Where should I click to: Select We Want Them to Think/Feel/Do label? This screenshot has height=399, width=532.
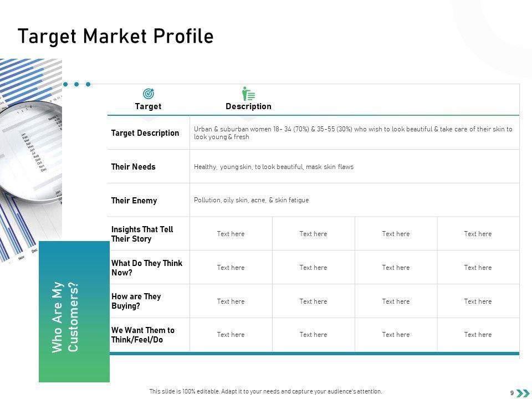click(x=143, y=335)
